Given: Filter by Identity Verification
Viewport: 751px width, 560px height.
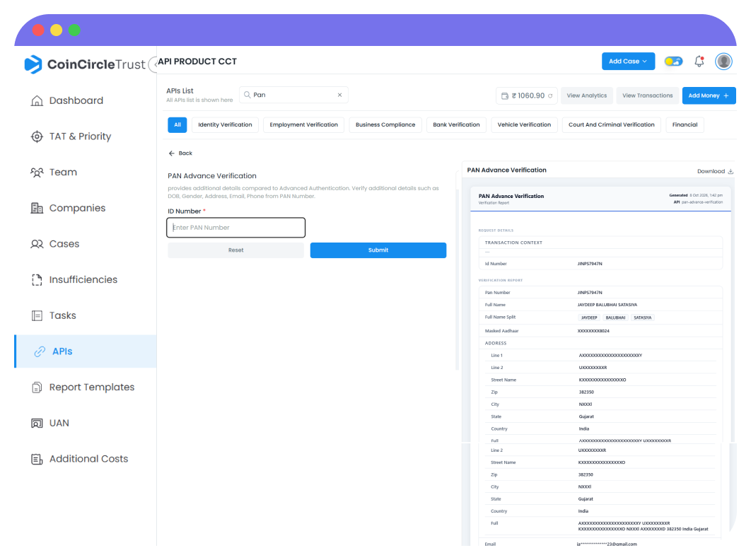Looking at the screenshot, I should point(225,125).
